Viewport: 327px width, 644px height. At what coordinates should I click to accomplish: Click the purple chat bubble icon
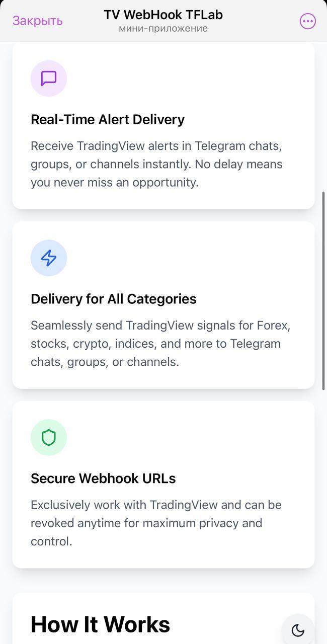point(49,78)
